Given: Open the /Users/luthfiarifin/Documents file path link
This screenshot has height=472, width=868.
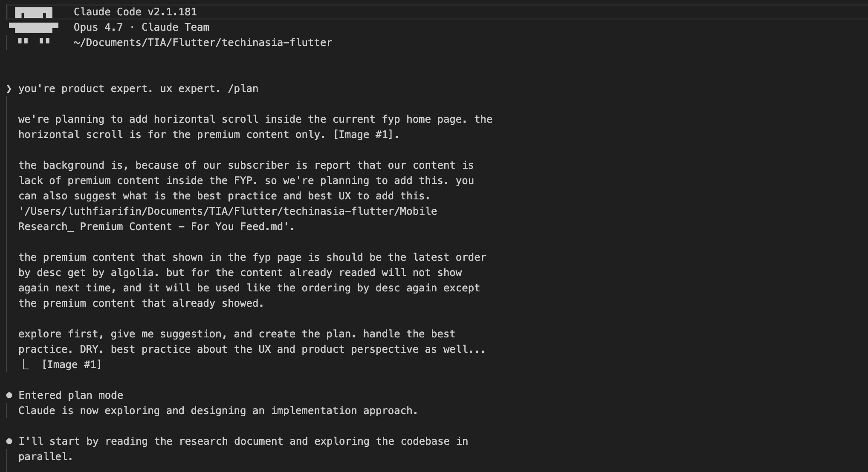Looking at the screenshot, I should (228, 211).
